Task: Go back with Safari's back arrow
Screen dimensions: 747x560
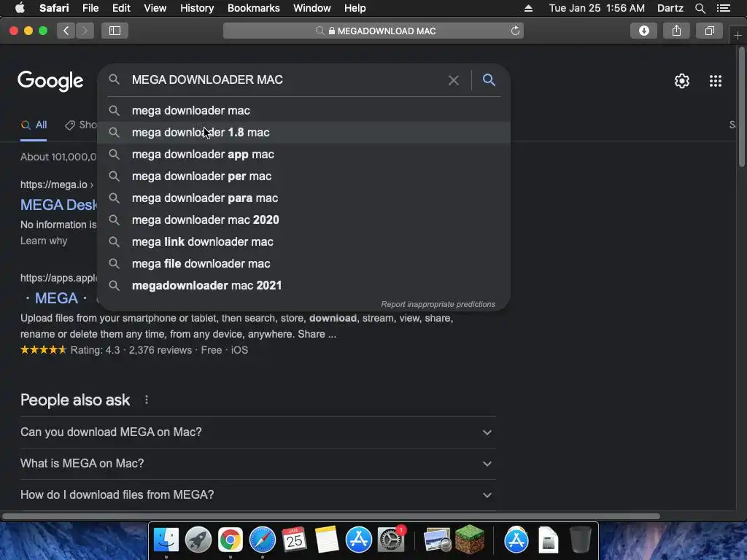Action: pyautogui.click(x=66, y=31)
